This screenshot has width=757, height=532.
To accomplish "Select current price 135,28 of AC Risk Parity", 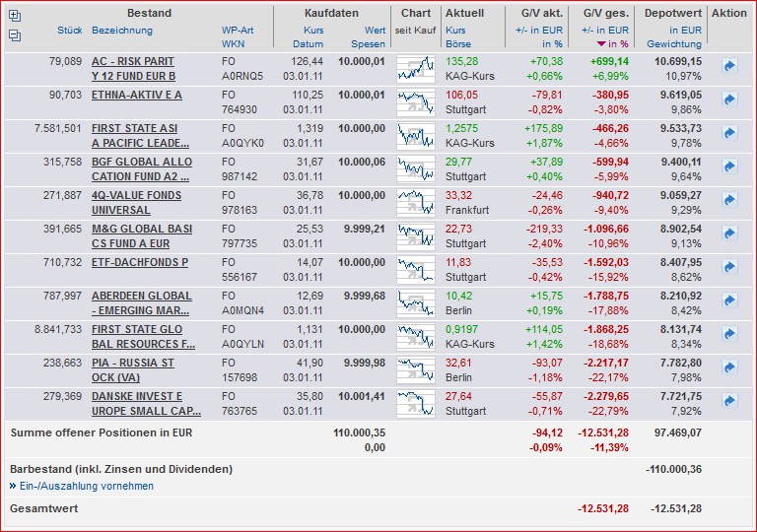I will pos(462,62).
